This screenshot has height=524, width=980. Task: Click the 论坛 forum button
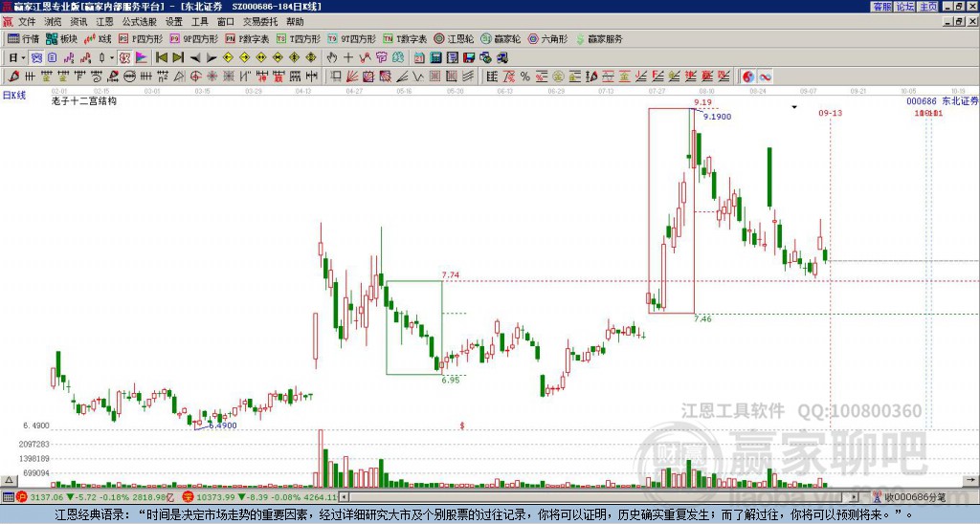(905, 7)
